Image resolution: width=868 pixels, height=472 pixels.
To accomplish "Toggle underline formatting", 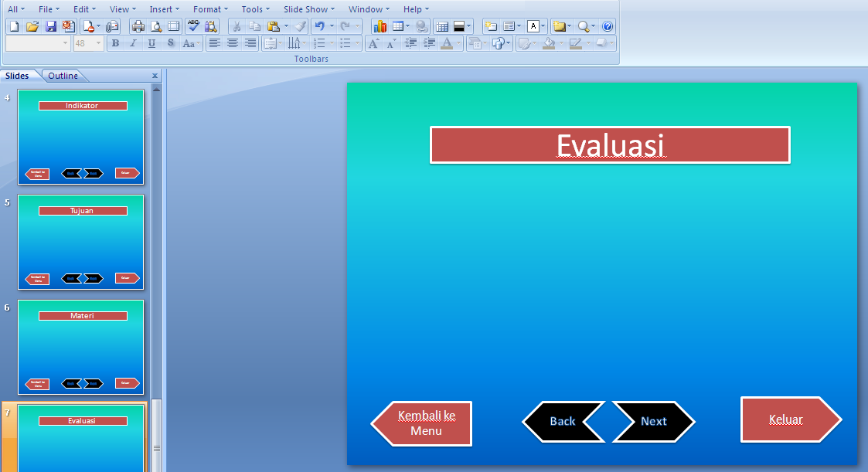I will [x=151, y=43].
